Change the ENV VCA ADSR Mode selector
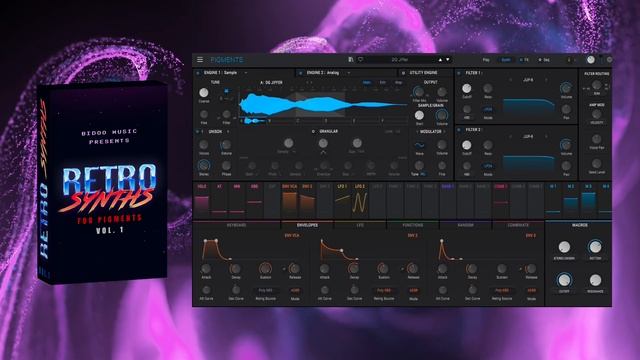This screenshot has width=640, height=360. point(295,291)
